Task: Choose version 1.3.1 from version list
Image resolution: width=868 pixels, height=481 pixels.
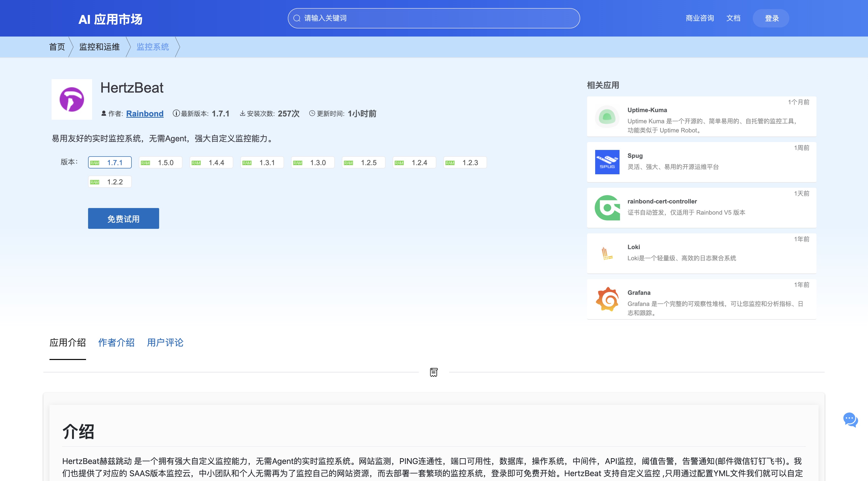Action: 262,163
